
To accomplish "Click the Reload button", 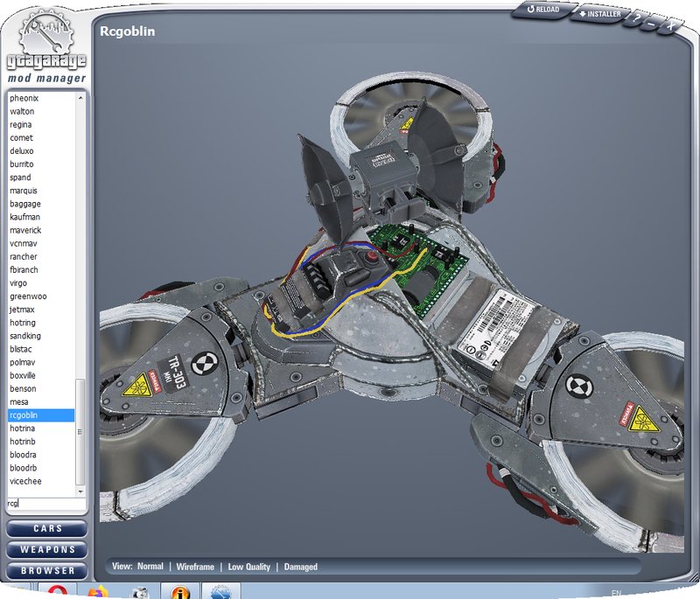I will pyautogui.click(x=542, y=10).
